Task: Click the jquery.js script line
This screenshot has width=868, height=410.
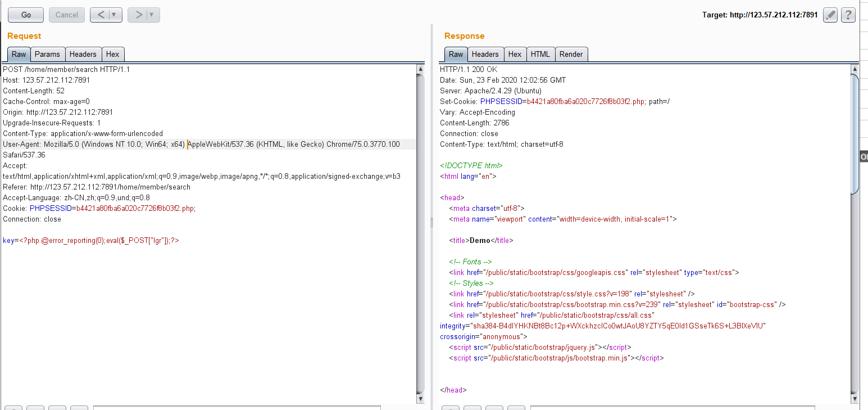Action: coord(540,348)
